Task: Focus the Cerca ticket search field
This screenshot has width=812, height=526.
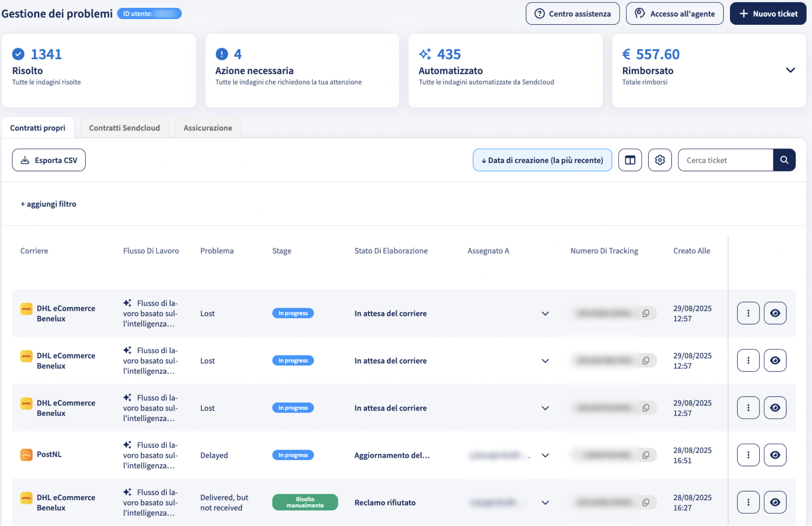Action: 726,160
